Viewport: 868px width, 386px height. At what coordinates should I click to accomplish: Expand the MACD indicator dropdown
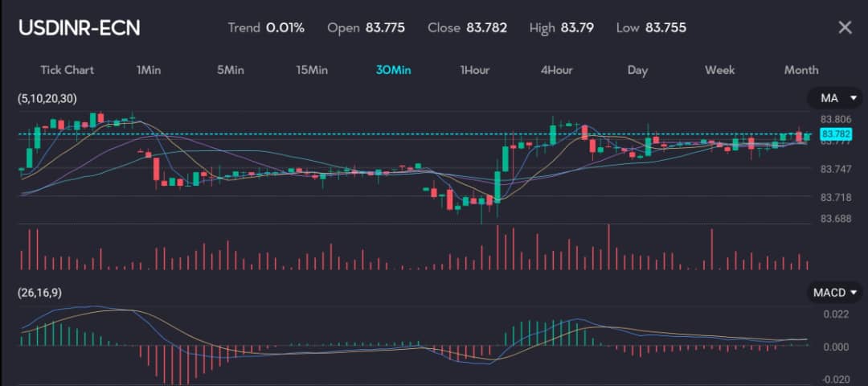[835, 293]
